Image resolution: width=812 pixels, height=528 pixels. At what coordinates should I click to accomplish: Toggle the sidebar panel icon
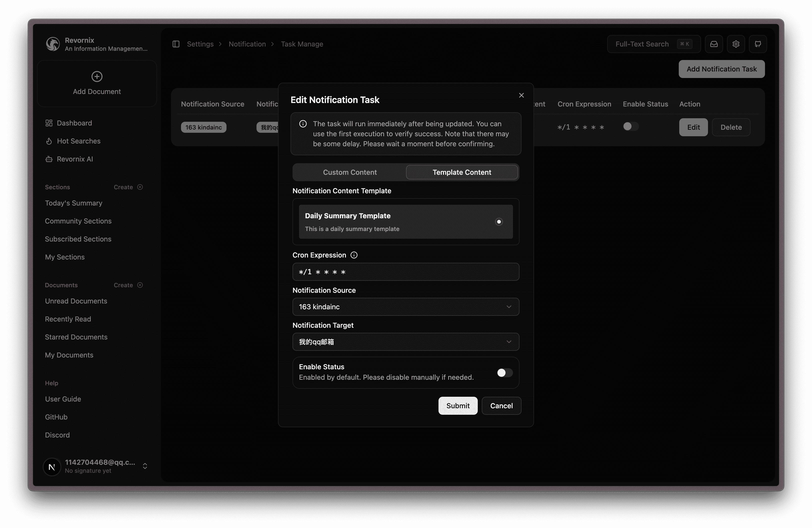coord(176,44)
